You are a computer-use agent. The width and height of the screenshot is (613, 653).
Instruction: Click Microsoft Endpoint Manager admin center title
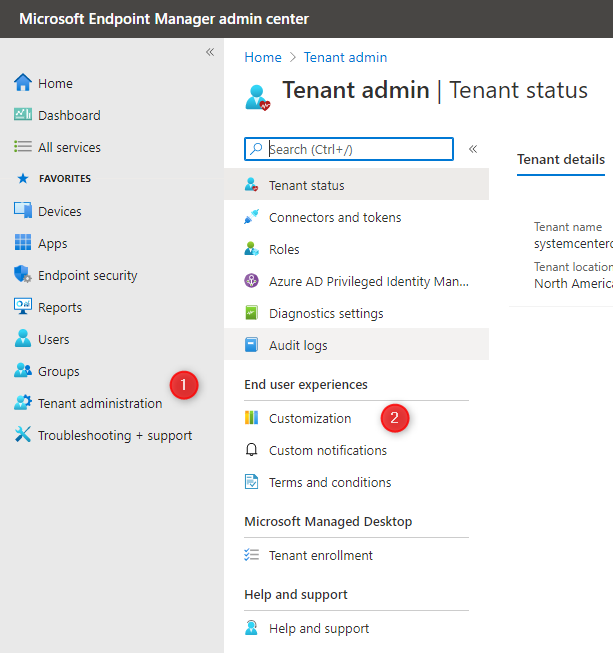(x=164, y=19)
